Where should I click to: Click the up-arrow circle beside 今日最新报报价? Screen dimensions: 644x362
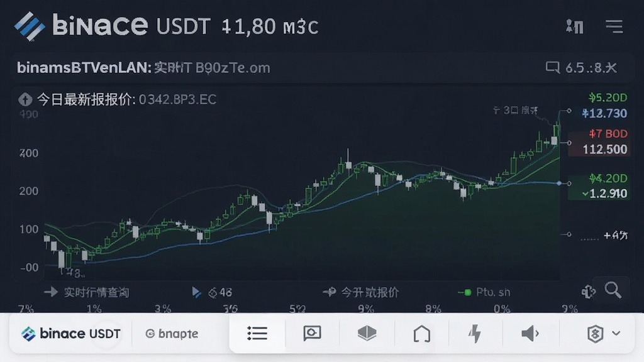(x=25, y=99)
